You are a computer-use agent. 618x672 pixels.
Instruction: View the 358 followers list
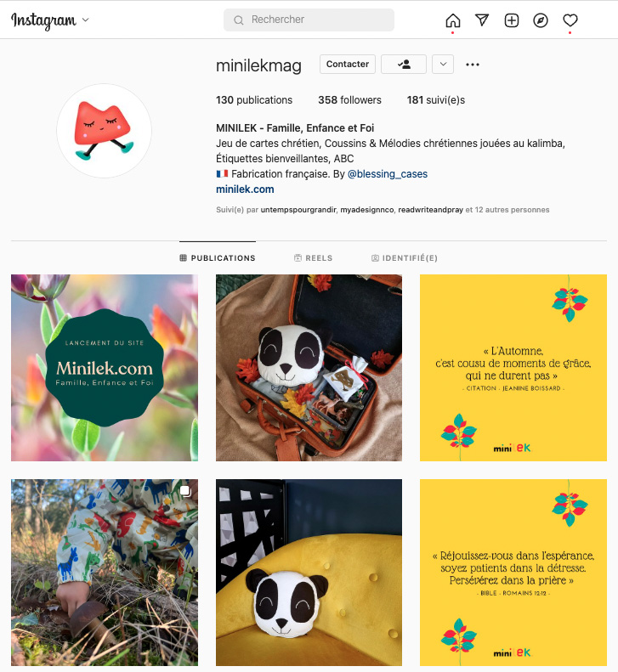(349, 100)
